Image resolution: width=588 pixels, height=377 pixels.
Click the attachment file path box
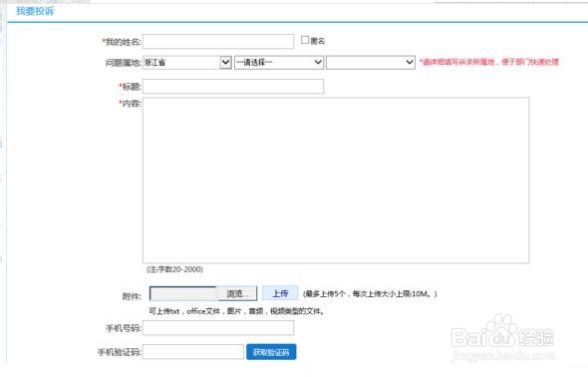183,293
